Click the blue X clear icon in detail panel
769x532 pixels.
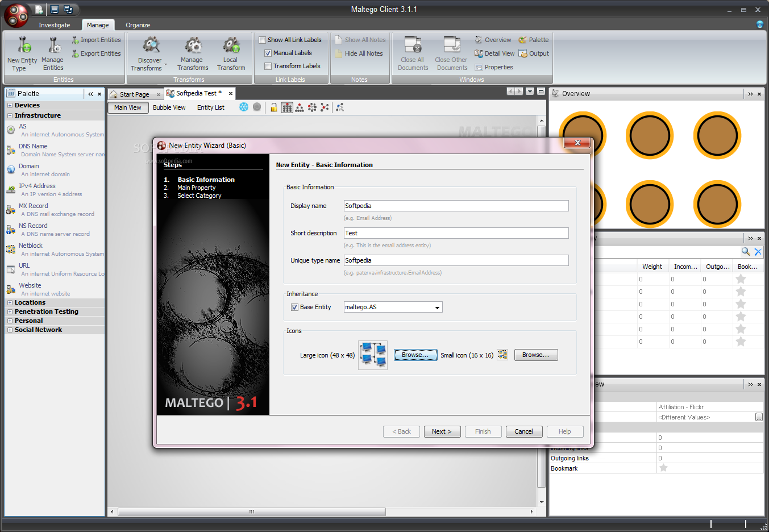[x=758, y=251]
